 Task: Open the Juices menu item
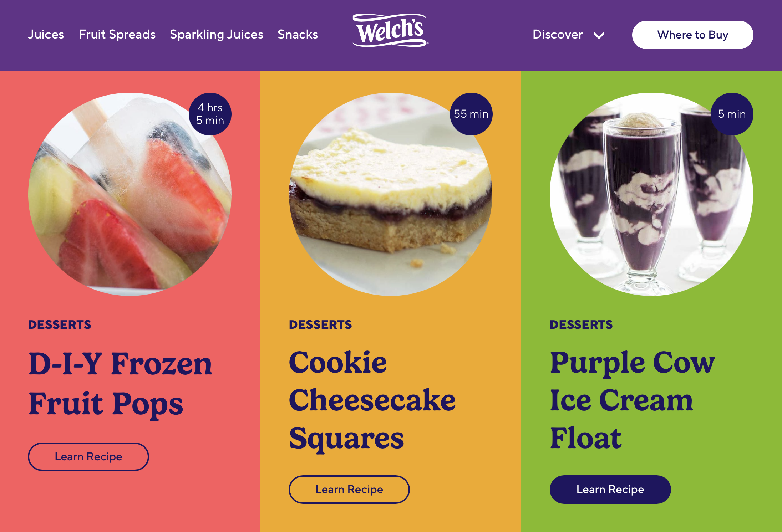point(46,35)
